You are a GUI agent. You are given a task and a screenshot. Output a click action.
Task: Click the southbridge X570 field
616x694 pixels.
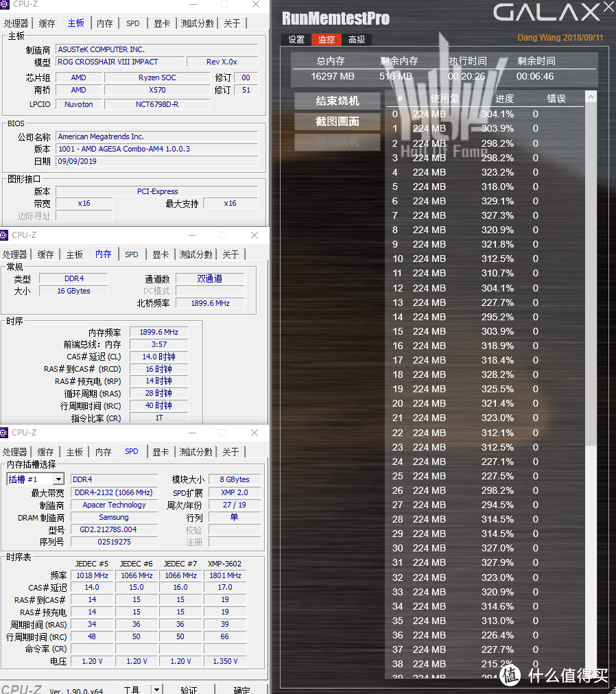157,90
